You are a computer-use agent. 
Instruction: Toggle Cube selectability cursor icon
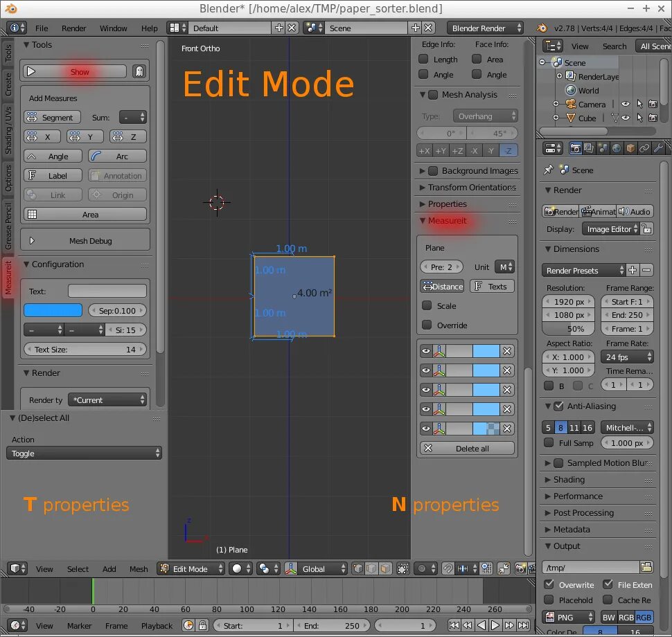(x=639, y=118)
